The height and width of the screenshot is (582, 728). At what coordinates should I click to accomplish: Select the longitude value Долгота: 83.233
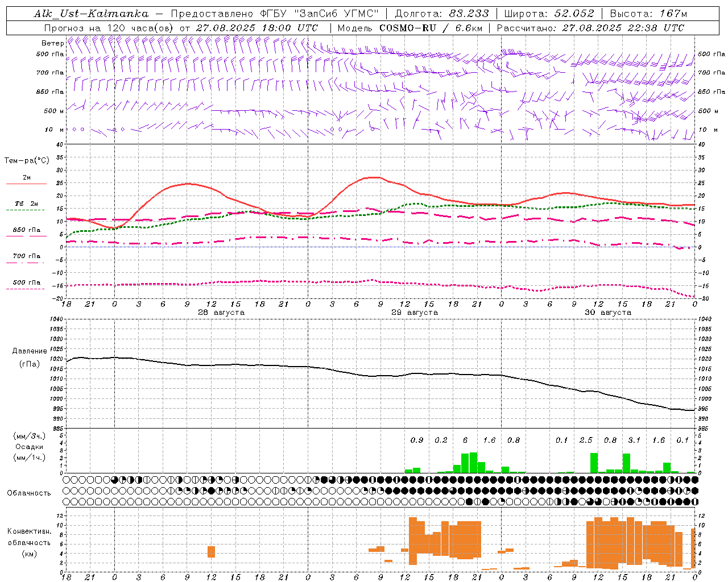442,14
